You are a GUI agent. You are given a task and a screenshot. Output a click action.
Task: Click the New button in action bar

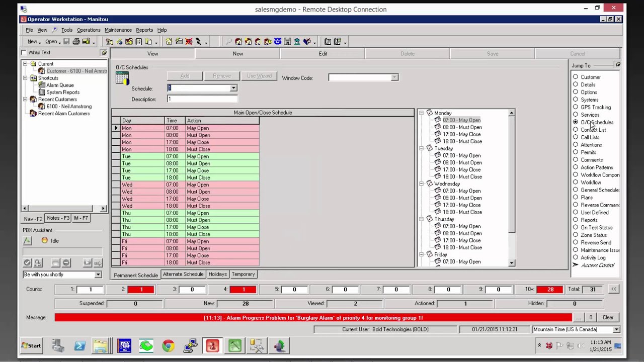238,54
